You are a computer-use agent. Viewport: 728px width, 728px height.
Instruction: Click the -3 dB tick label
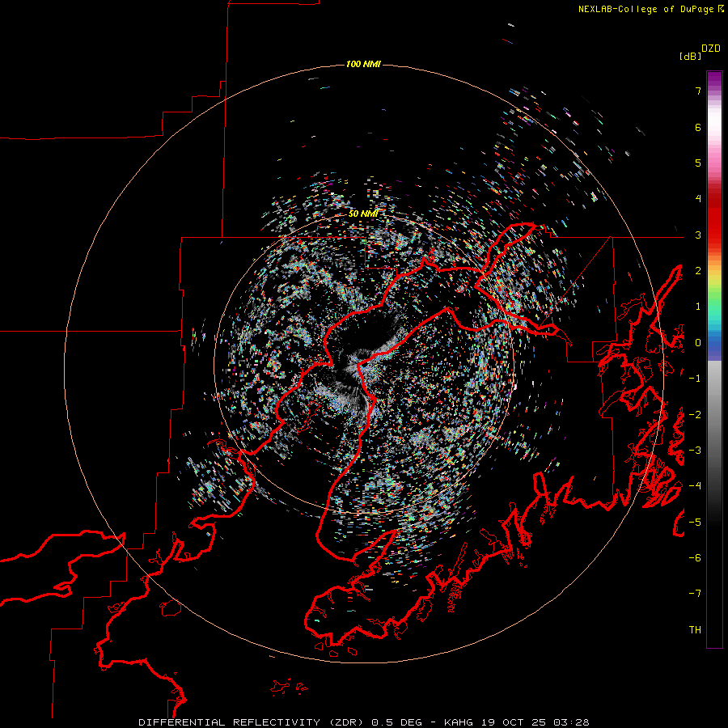(x=695, y=451)
